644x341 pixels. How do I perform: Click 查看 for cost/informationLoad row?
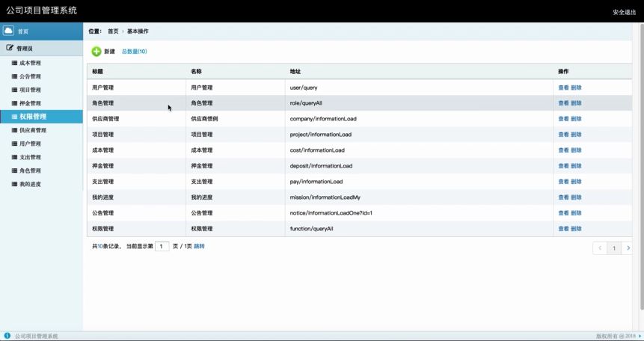click(x=563, y=150)
